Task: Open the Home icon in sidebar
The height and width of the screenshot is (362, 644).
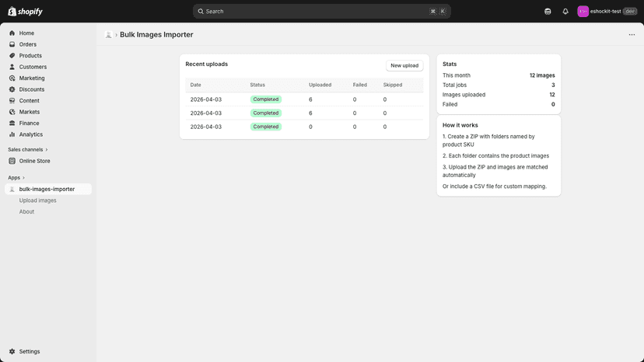Action: tap(12, 33)
